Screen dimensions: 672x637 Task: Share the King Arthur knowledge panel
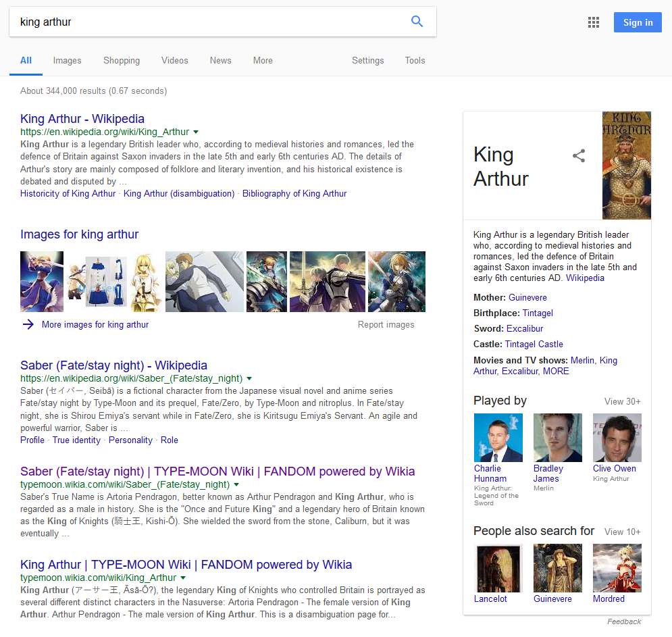click(x=579, y=155)
